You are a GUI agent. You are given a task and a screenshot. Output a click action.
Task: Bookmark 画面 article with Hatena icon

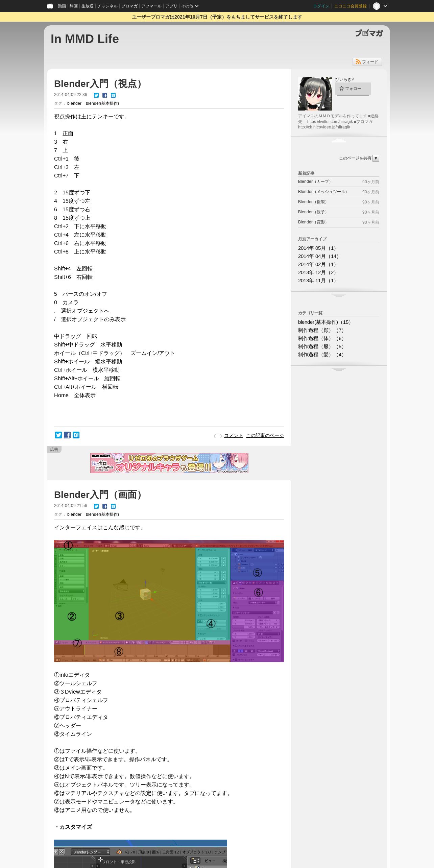click(x=113, y=506)
